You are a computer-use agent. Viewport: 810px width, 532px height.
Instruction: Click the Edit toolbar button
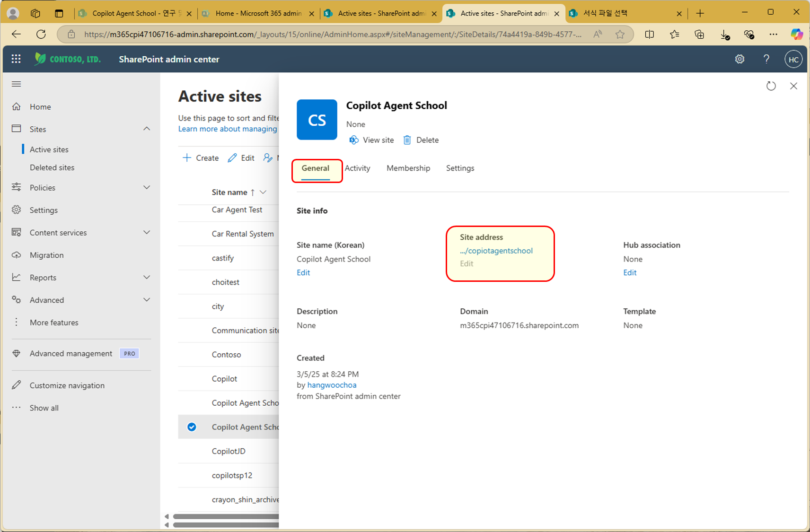click(x=241, y=158)
